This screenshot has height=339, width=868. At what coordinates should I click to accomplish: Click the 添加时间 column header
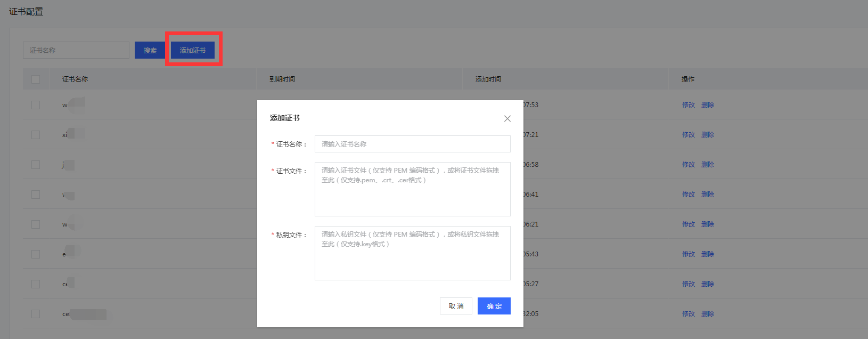(x=488, y=79)
